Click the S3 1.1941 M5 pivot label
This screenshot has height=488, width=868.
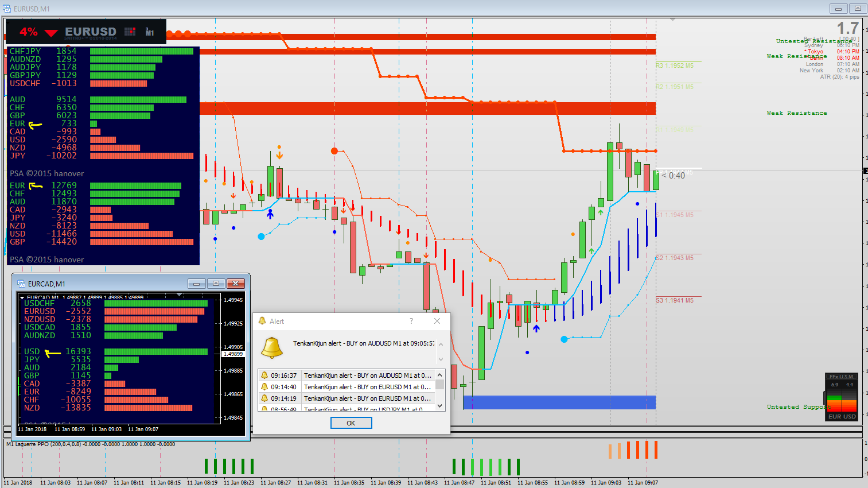(675, 300)
